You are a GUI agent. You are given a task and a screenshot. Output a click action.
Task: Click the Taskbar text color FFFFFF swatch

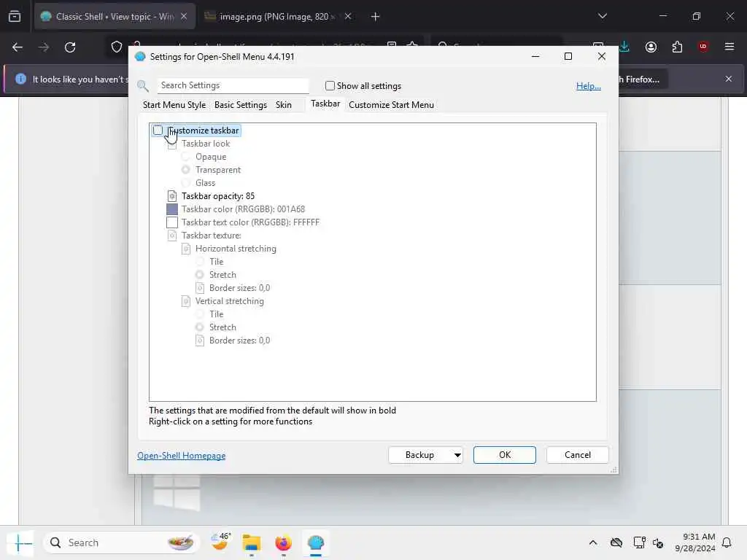tap(172, 222)
